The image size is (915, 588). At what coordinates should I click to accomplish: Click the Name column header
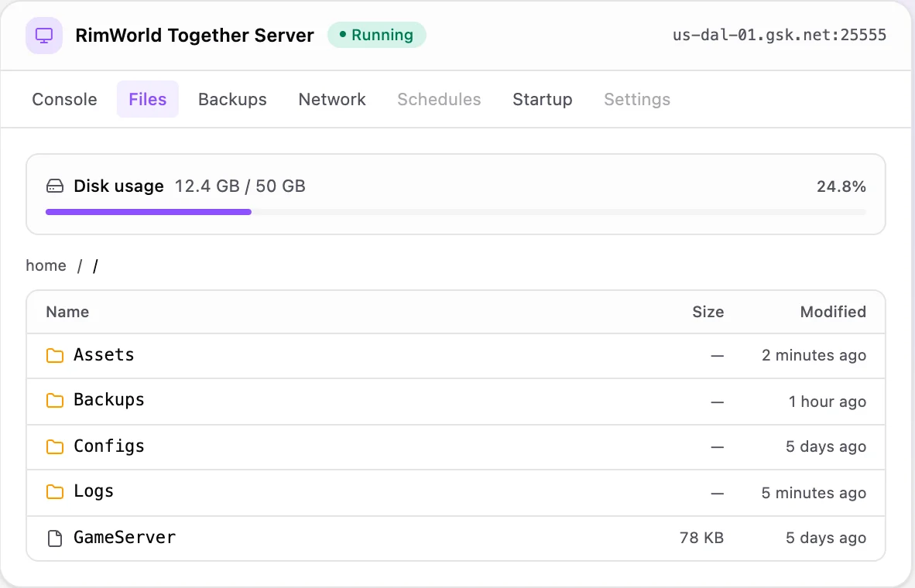point(67,312)
